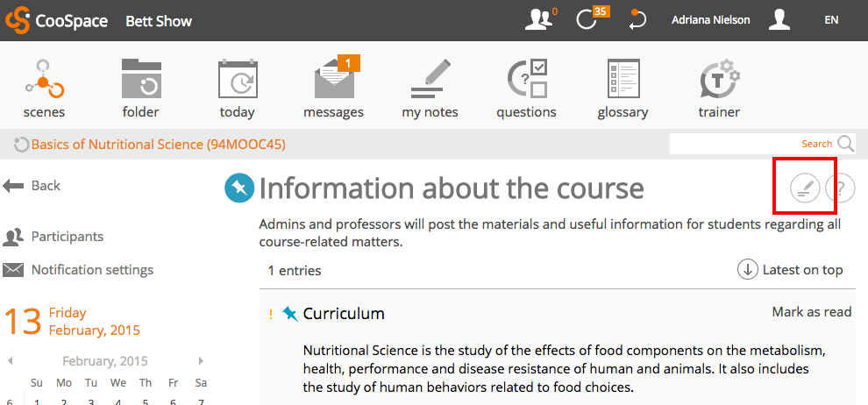Image resolution: width=868 pixels, height=405 pixels.
Task: Launch the trainer icon
Action: [x=719, y=79]
